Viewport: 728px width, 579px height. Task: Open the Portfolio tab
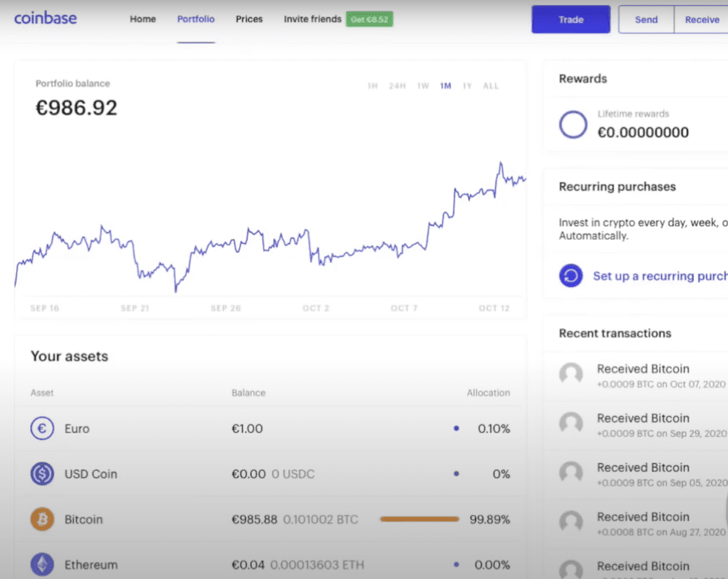(x=196, y=19)
